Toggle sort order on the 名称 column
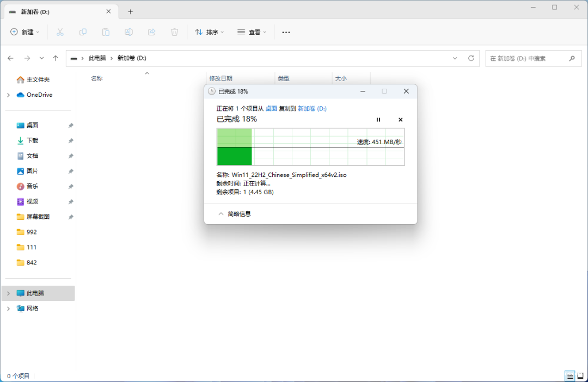Viewport: 588px width, 382px height. [x=97, y=78]
